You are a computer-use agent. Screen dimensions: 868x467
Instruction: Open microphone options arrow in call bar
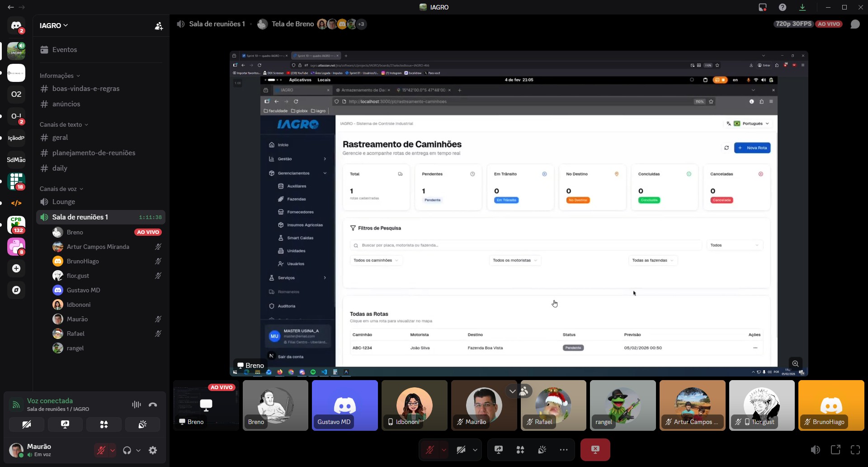pyautogui.click(x=444, y=450)
